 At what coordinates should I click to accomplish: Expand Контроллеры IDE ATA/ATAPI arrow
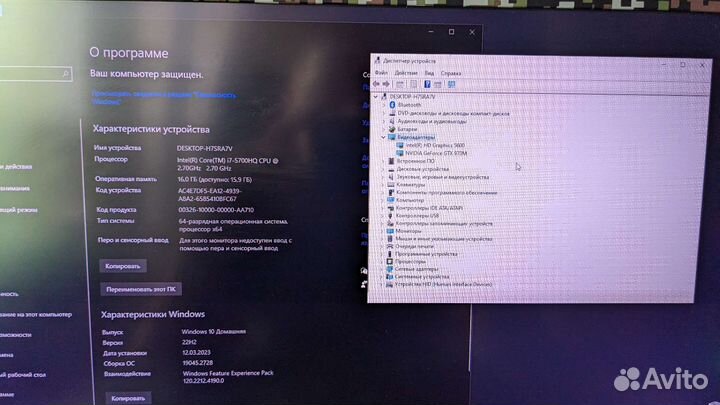(x=382, y=208)
